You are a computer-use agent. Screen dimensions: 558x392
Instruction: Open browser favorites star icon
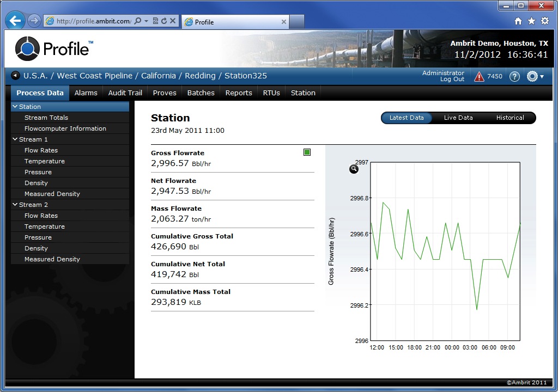click(x=531, y=21)
